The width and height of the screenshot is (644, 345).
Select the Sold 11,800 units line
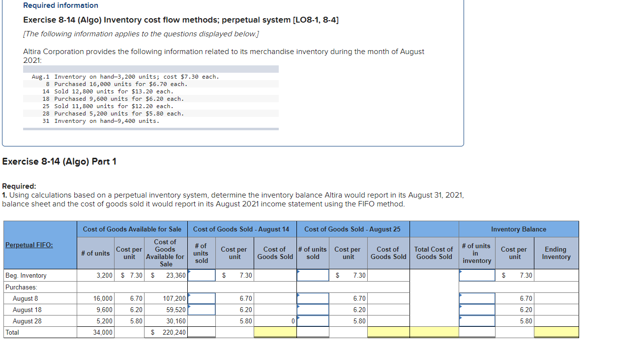pos(108,106)
